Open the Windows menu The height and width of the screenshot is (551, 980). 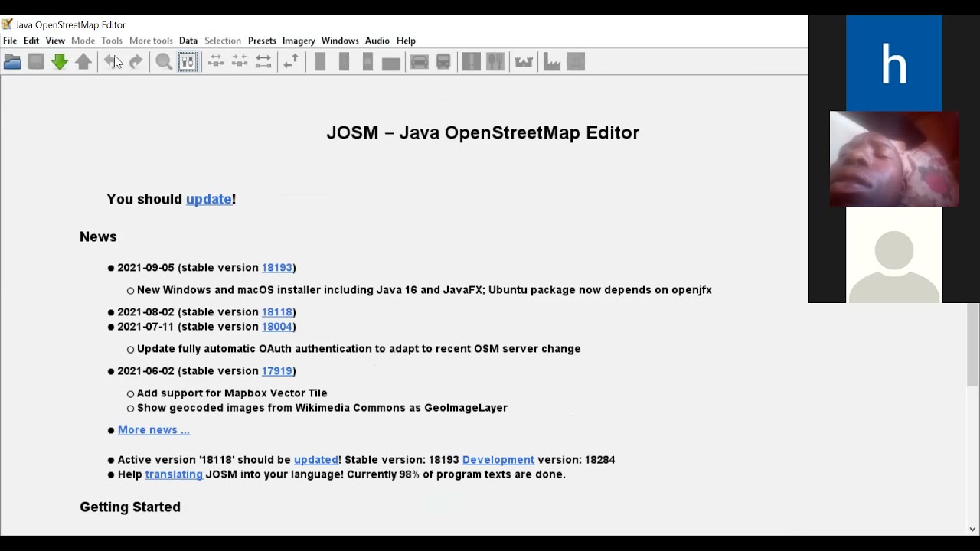click(x=340, y=41)
